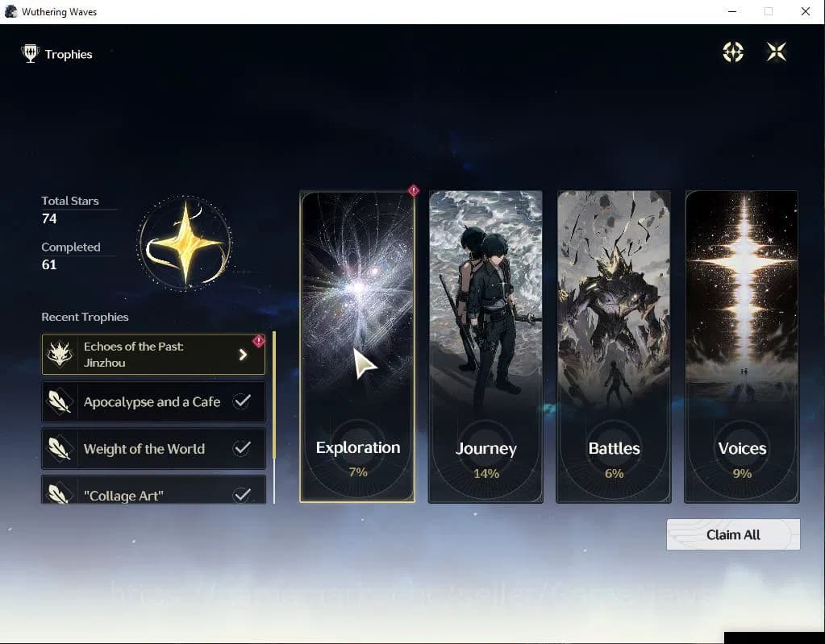The width and height of the screenshot is (825, 644).
Task: Expand Echoes of the Past chevron arrow
Action: point(243,355)
